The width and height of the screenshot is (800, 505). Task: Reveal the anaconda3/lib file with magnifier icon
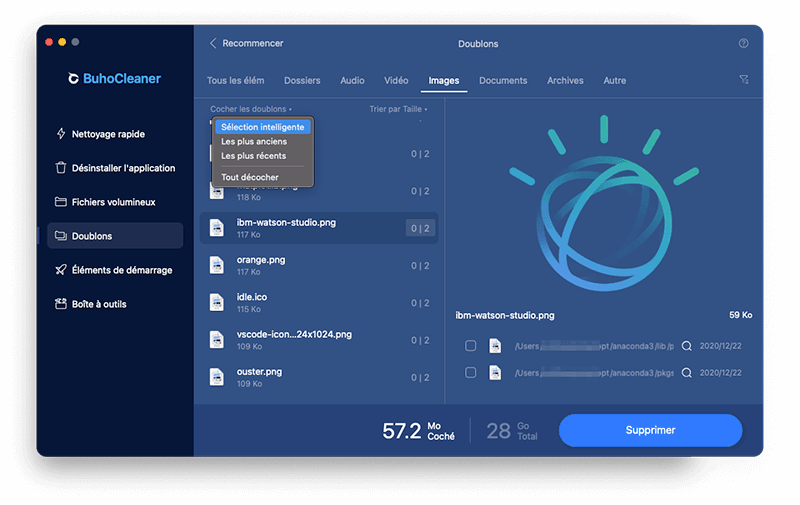pos(687,346)
